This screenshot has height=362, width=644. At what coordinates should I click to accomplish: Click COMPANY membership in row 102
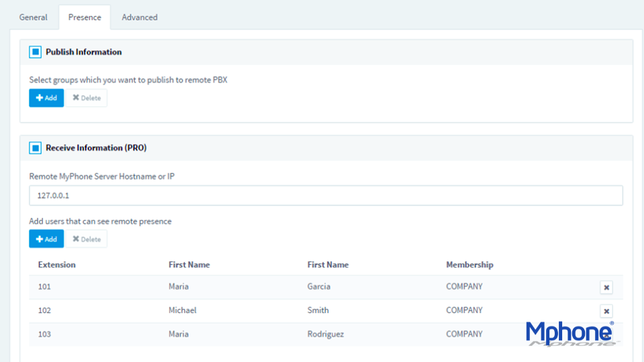pos(464,310)
